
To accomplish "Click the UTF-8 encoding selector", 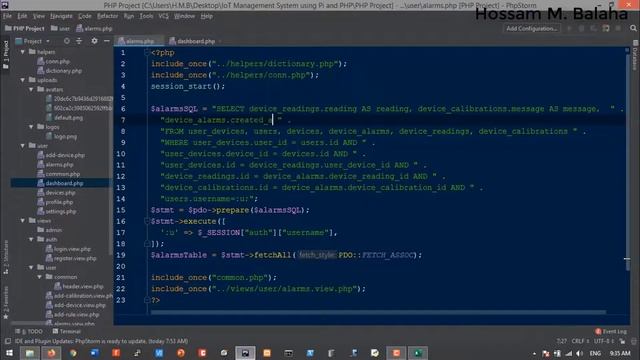I will tap(604, 341).
